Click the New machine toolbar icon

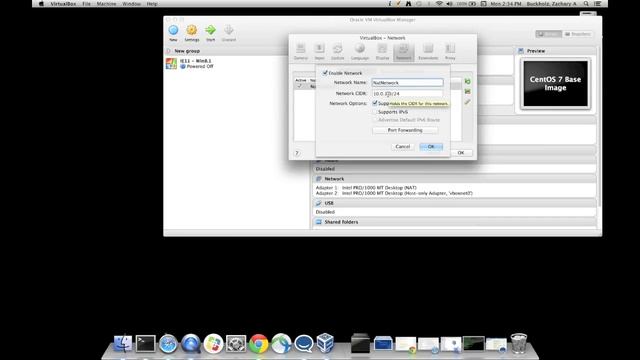coord(173,33)
